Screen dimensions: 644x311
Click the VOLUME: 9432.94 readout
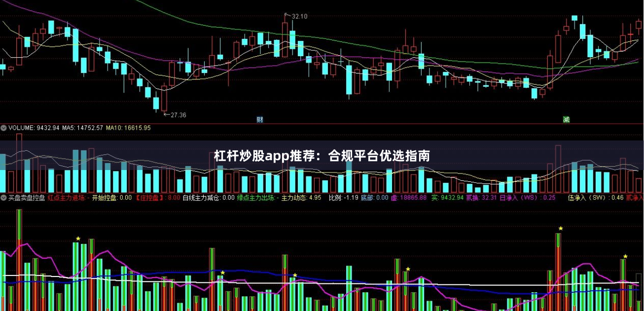click(34, 128)
